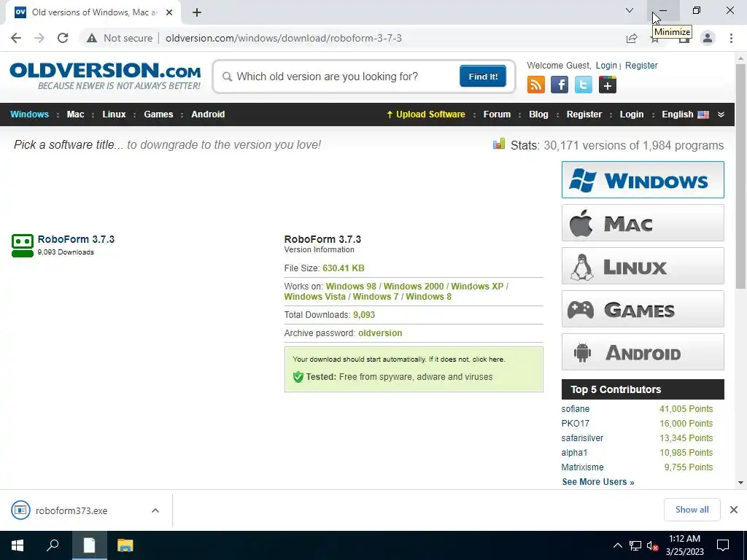747x560 pixels.
Task: Open contributor Matrixisme's profile
Action: click(x=582, y=467)
